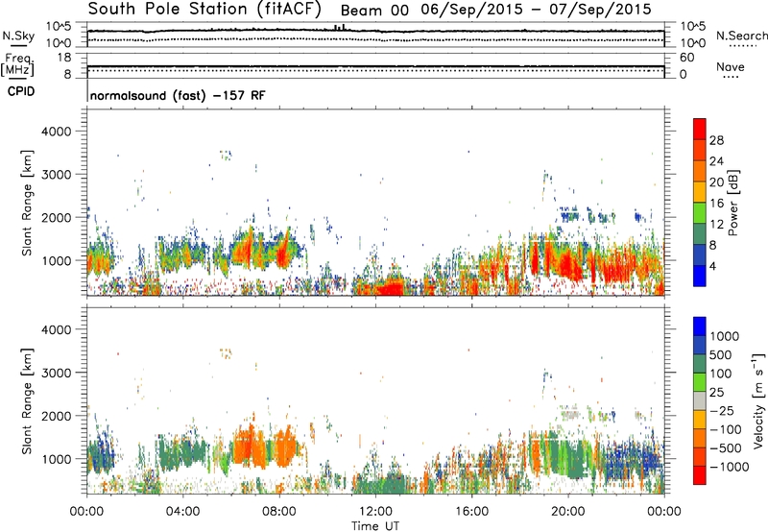
Task: Click the gray segment of the velocity colorbar
Action: (700, 400)
